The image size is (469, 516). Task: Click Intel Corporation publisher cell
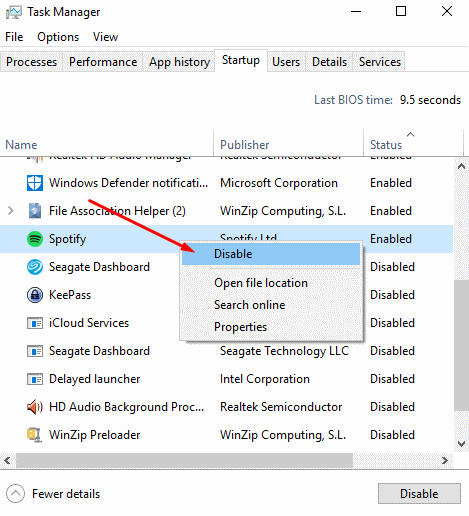(265, 379)
